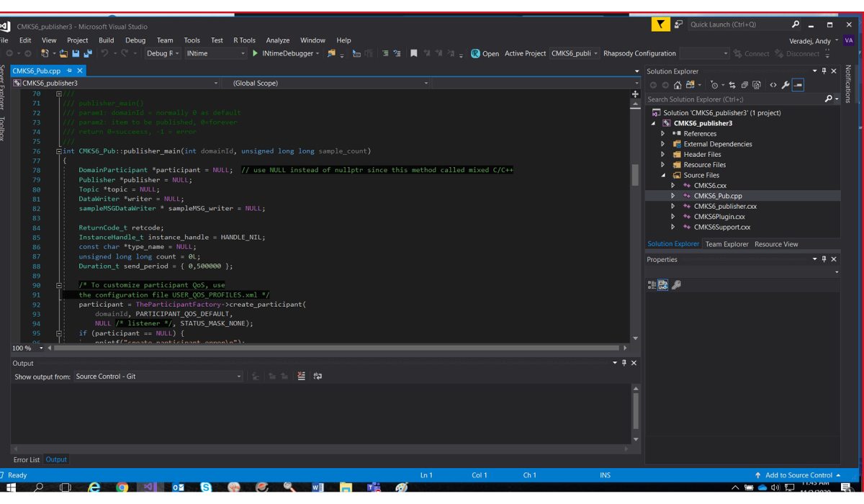Open the Debug menu
This screenshot has height=504, width=864.
click(x=135, y=40)
